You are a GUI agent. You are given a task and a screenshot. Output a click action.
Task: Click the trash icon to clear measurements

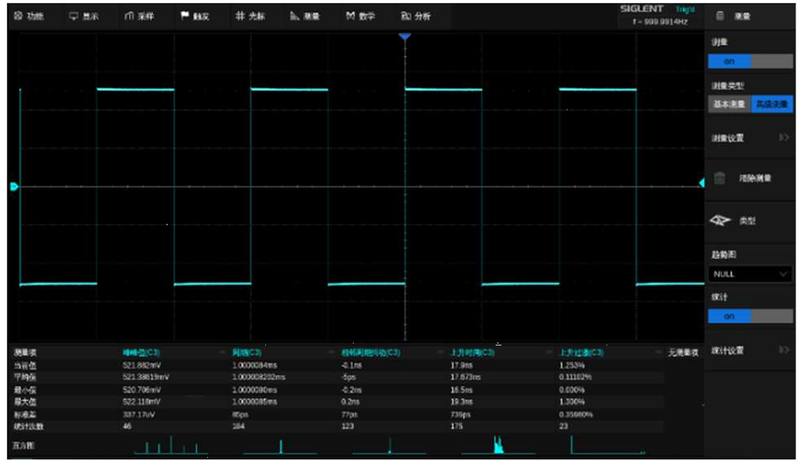click(719, 178)
